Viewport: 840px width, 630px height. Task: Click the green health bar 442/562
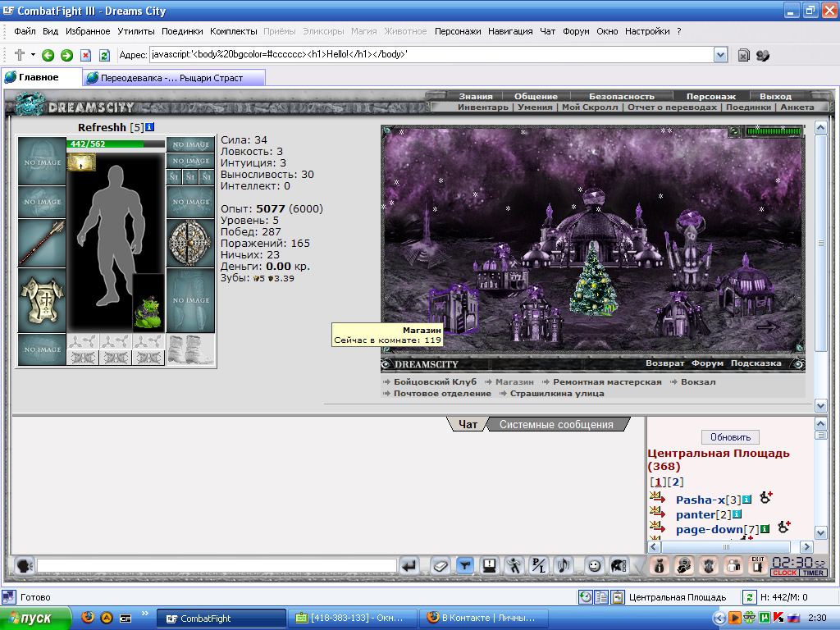click(x=115, y=144)
